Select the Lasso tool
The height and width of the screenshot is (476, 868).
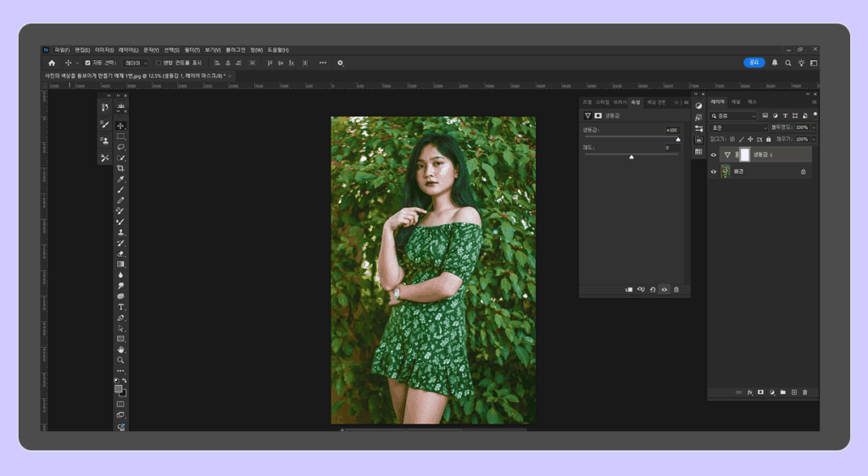click(120, 147)
